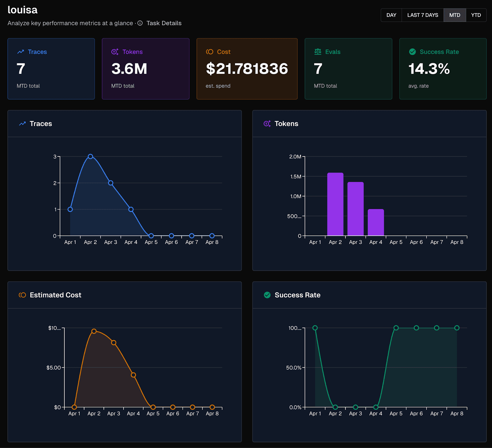Click the Traces card trend icon
Viewport: 492px width, 448px height.
[x=21, y=52]
